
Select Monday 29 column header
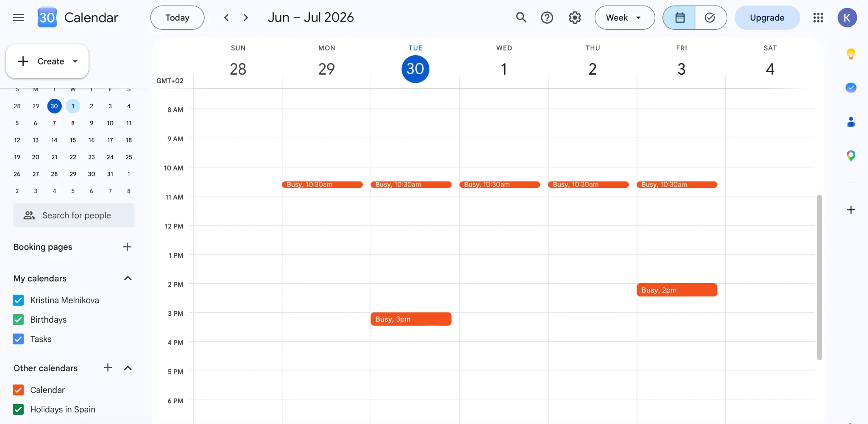tap(327, 62)
